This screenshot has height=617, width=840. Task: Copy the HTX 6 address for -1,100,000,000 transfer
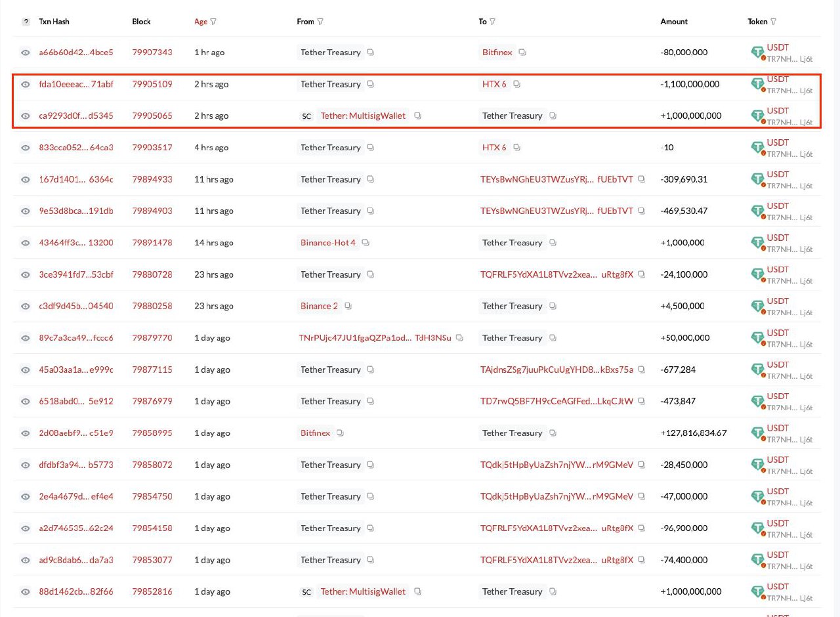(x=516, y=84)
